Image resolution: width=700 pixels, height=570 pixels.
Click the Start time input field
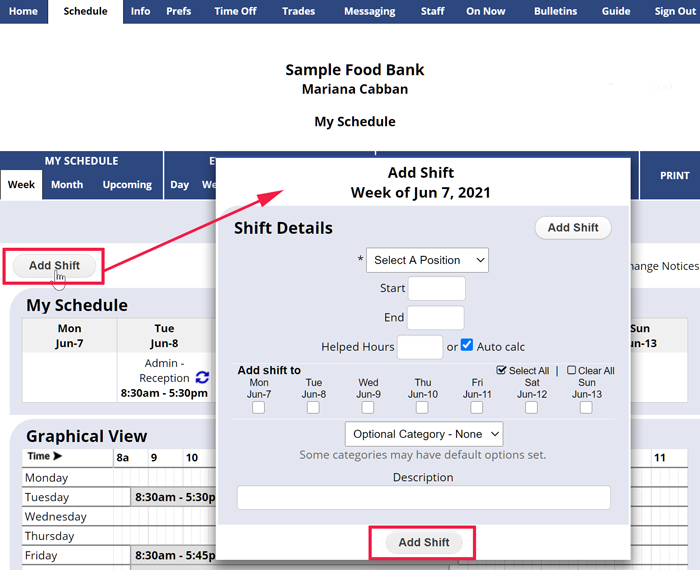(x=436, y=289)
